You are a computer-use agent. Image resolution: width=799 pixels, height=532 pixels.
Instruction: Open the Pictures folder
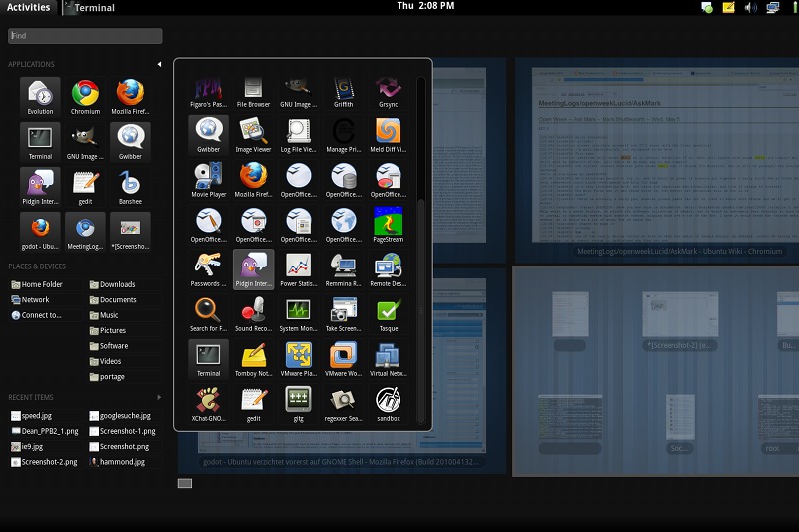tap(108, 330)
